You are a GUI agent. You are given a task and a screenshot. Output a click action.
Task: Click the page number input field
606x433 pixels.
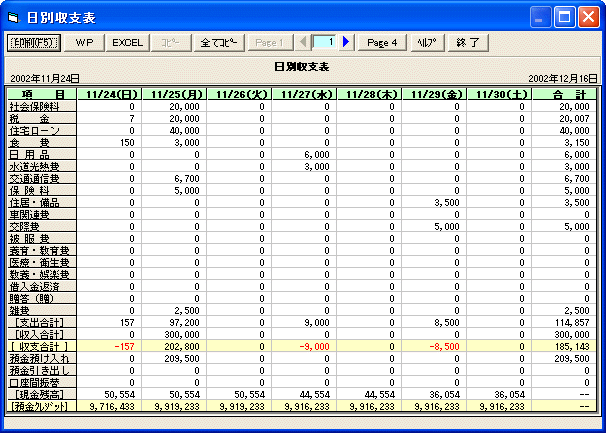(326, 43)
